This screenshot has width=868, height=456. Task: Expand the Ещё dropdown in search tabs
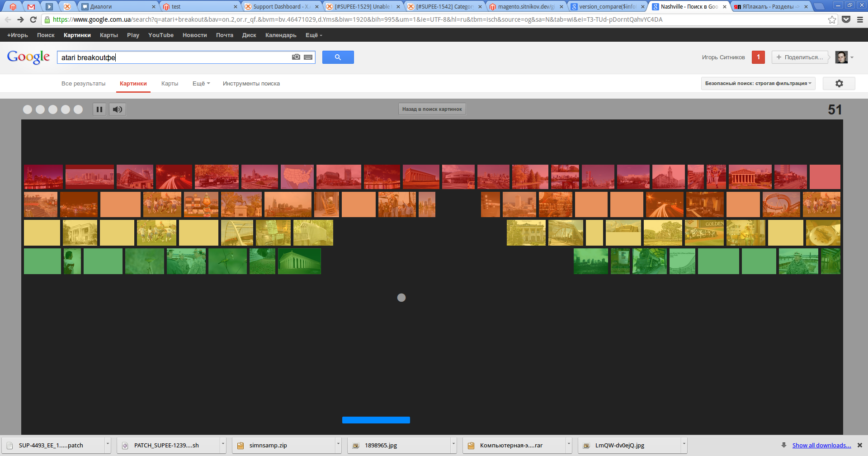click(x=201, y=84)
